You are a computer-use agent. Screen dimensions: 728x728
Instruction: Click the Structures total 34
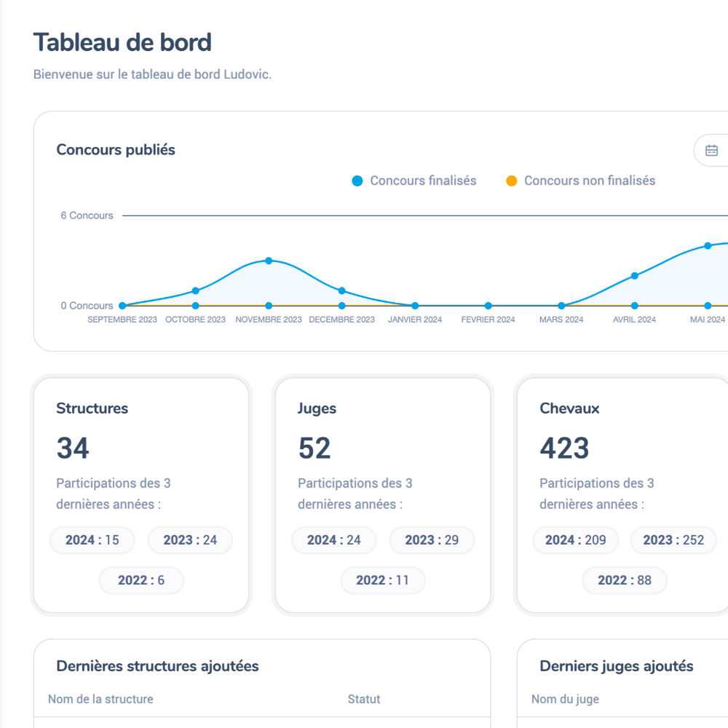coord(73,448)
